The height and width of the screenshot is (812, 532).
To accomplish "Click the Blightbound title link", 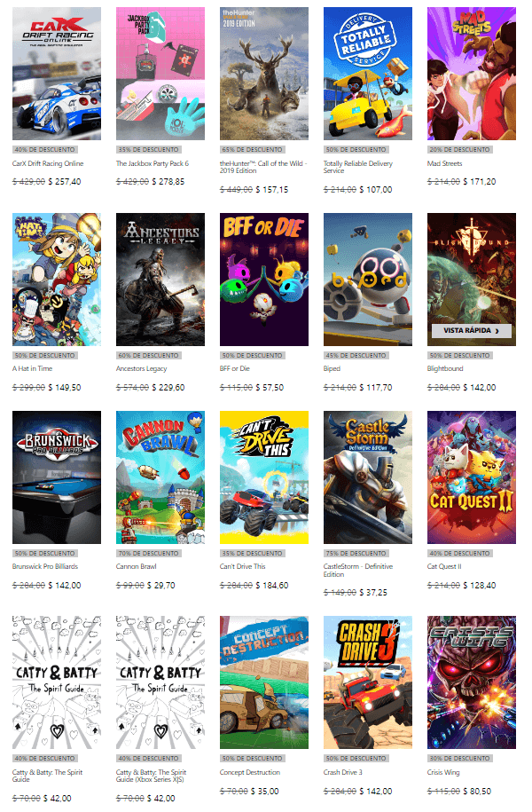I will (x=445, y=368).
